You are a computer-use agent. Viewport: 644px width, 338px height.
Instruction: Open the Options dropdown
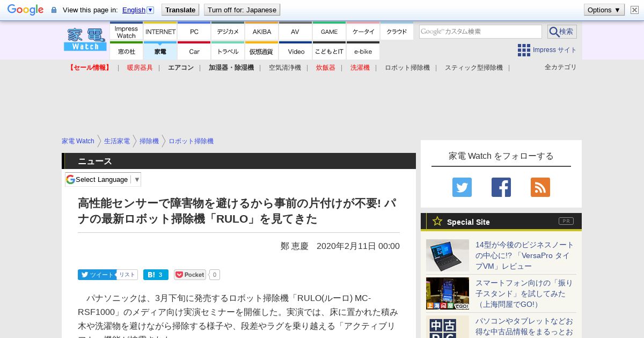click(604, 10)
